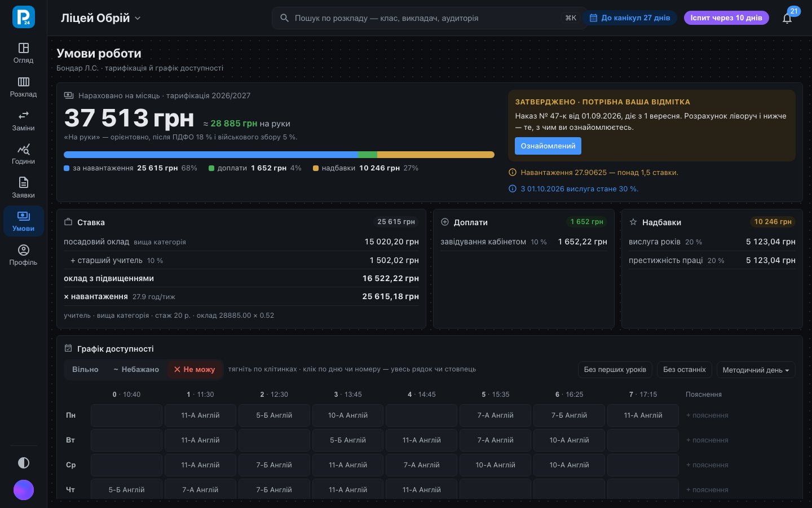The width and height of the screenshot is (812, 508).
Task: Open notifications bell with 21 badge
Action: tap(787, 18)
